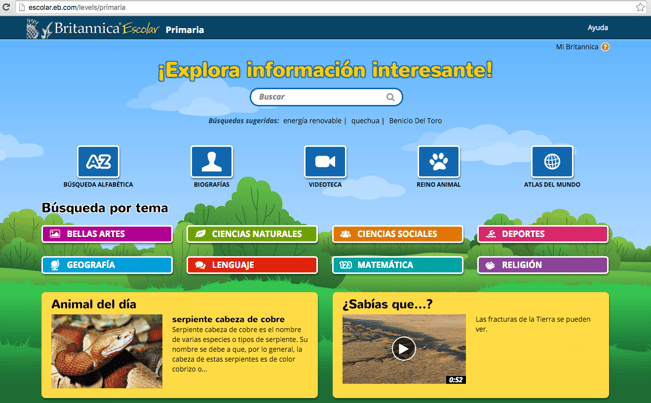Viewport: 651px width, 403px height.
Task: Browse the Matemática topic
Action: point(398,265)
